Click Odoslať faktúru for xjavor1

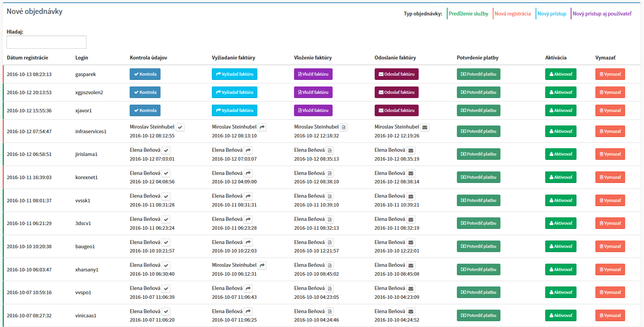[397, 110]
